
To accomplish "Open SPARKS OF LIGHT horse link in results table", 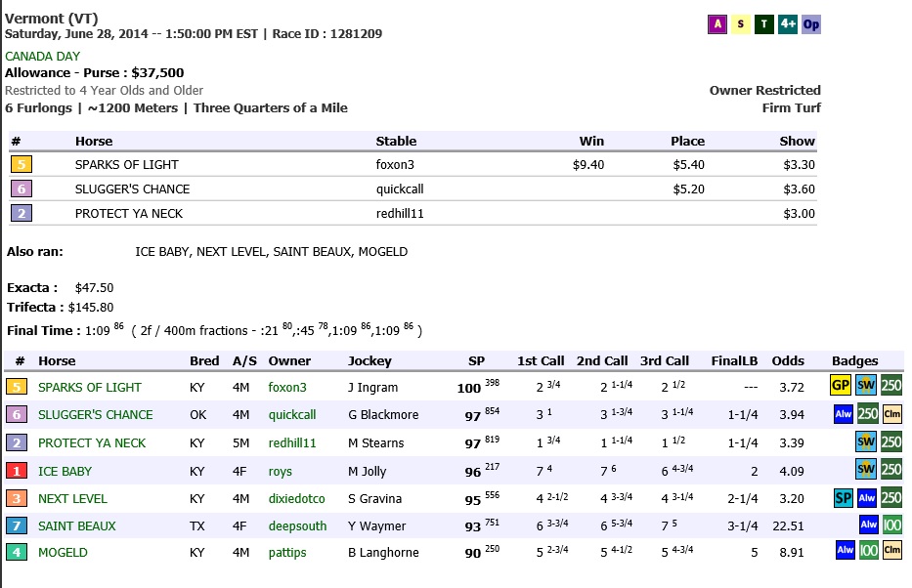I will 90,388.
